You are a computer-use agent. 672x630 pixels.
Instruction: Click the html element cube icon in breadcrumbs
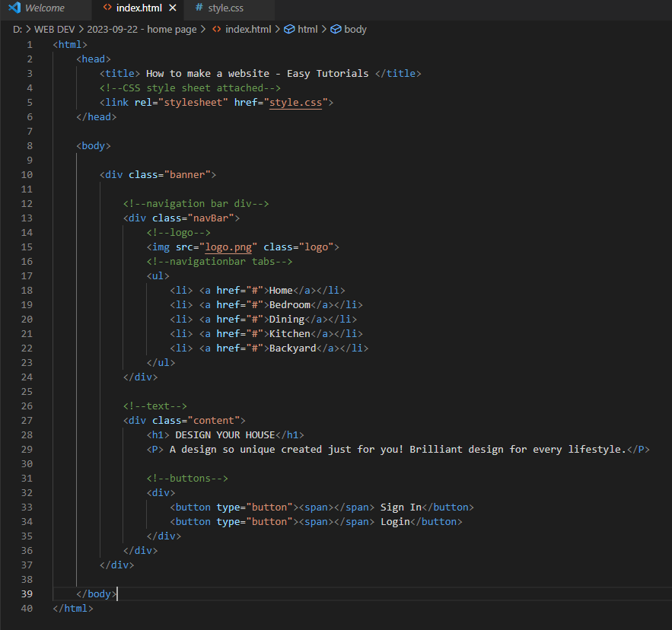(x=289, y=30)
